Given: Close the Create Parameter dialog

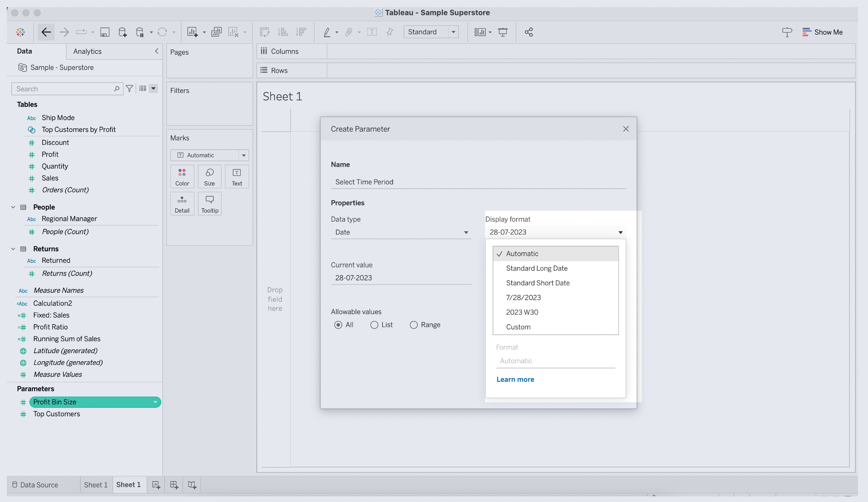Looking at the screenshot, I should click(x=626, y=129).
